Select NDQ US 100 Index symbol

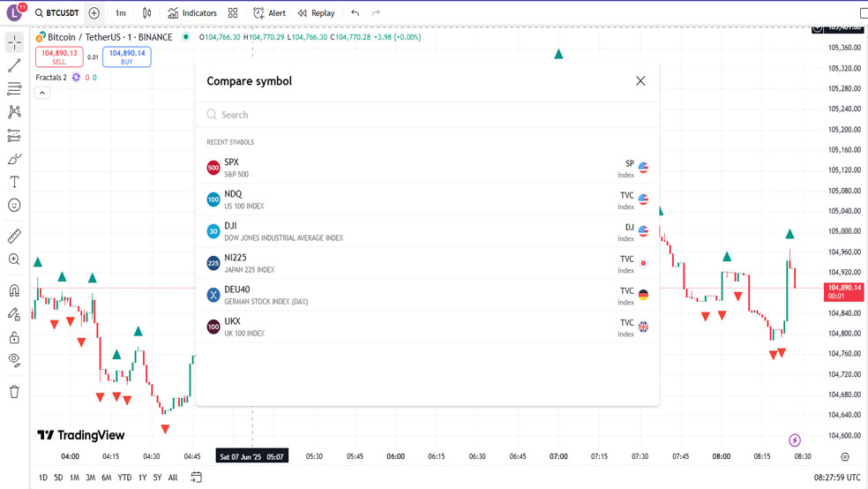pos(427,199)
